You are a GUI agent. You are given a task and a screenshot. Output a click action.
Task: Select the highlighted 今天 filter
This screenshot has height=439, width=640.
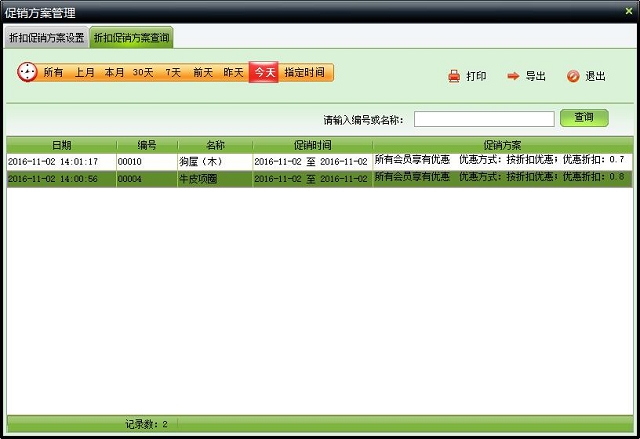pyautogui.click(x=264, y=72)
